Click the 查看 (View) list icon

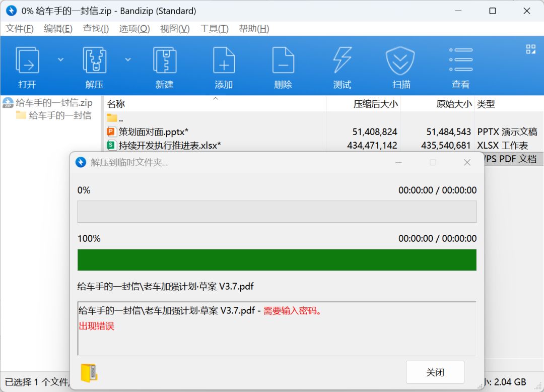coord(461,59)
